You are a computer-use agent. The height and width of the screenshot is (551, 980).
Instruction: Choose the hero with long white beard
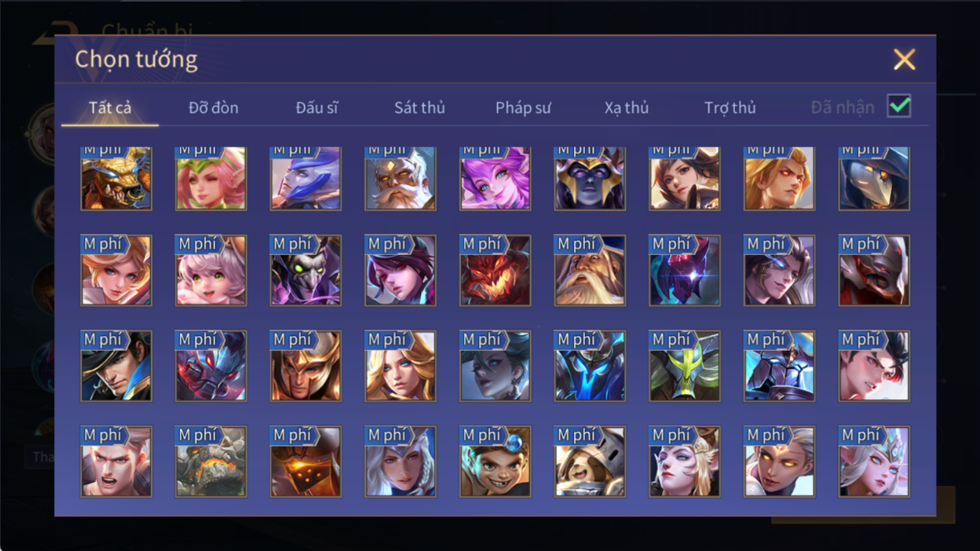click(590, 271)
